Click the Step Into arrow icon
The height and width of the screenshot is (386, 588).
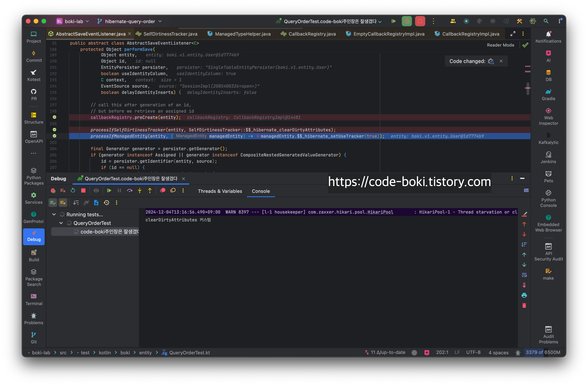coord(140,190)
